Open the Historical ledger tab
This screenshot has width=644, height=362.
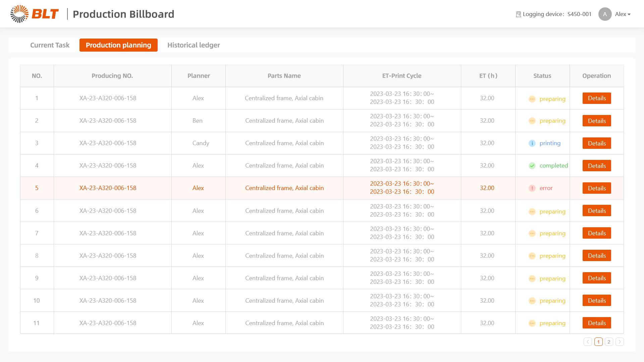[194, 45]
